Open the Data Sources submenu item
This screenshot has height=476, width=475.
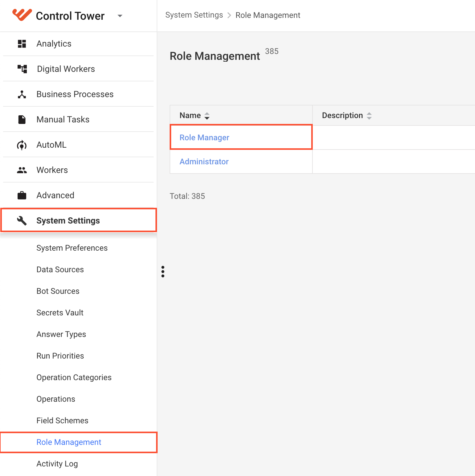point(60,269)
